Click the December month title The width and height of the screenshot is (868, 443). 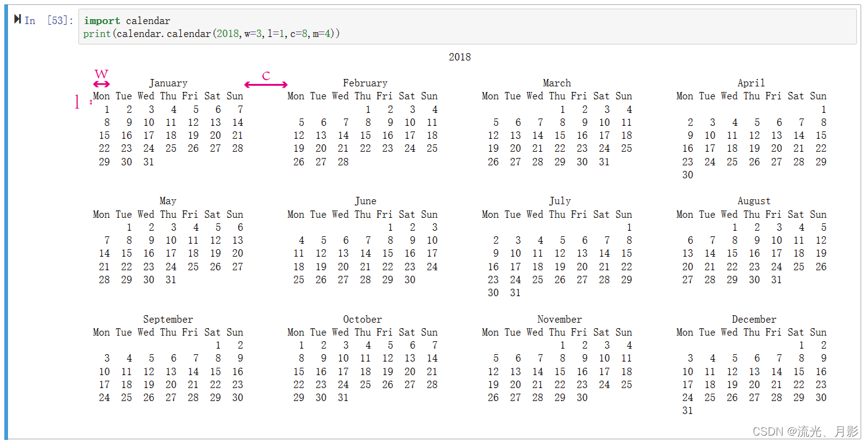pyautogui.click(x=754, y=319)
